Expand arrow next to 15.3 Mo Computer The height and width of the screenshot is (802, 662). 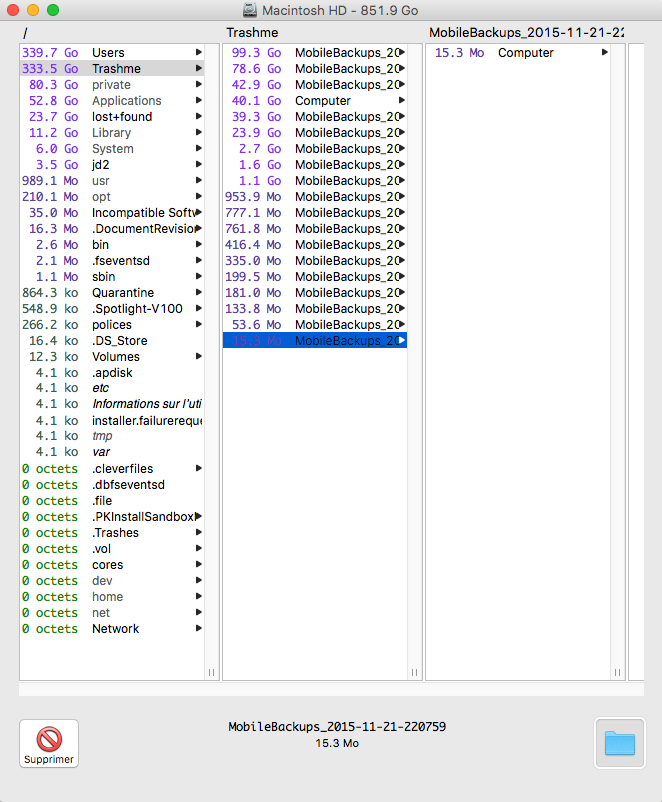pos(605,52)
